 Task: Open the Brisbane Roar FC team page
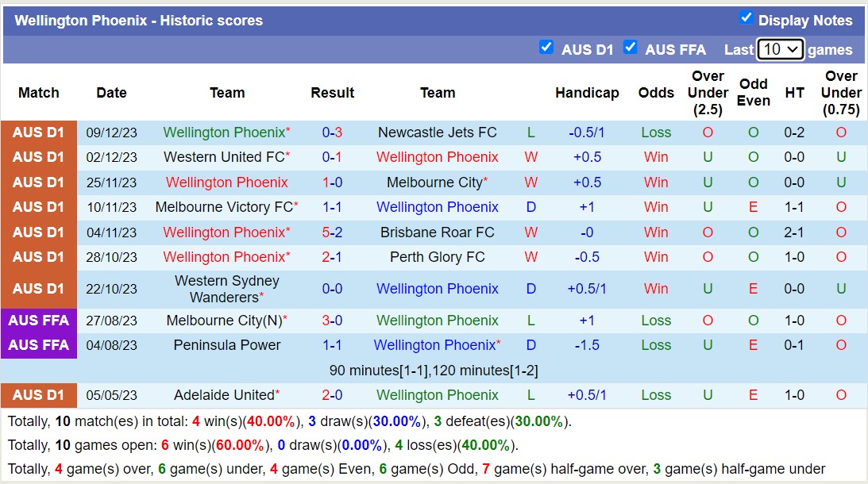tap(438, 232)
